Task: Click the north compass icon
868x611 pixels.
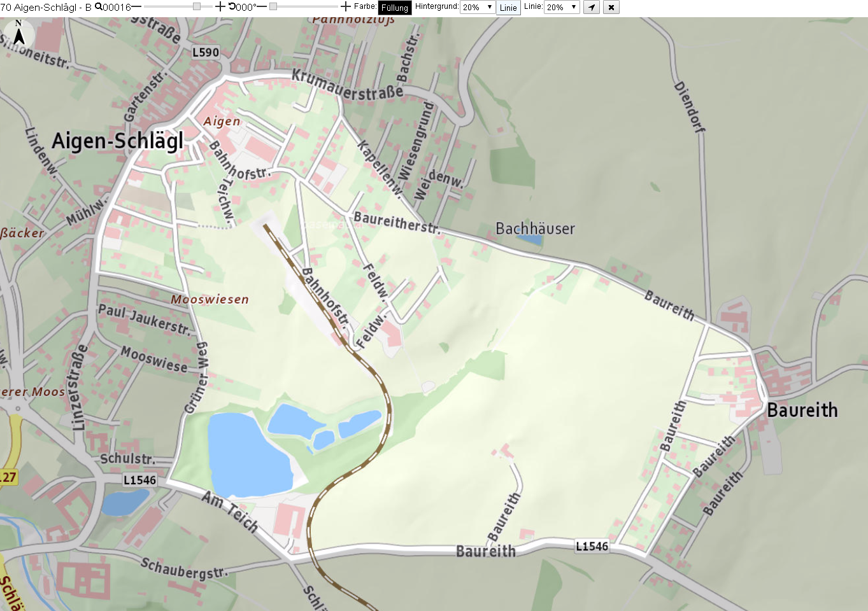Action: coord(19,33)
